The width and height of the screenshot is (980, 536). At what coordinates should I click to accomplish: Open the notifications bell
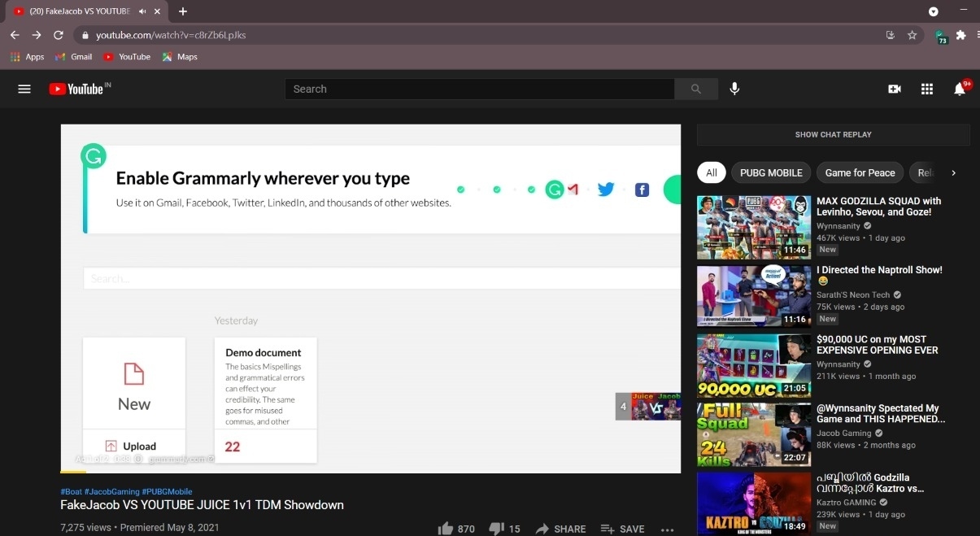(x=960, y=89)
